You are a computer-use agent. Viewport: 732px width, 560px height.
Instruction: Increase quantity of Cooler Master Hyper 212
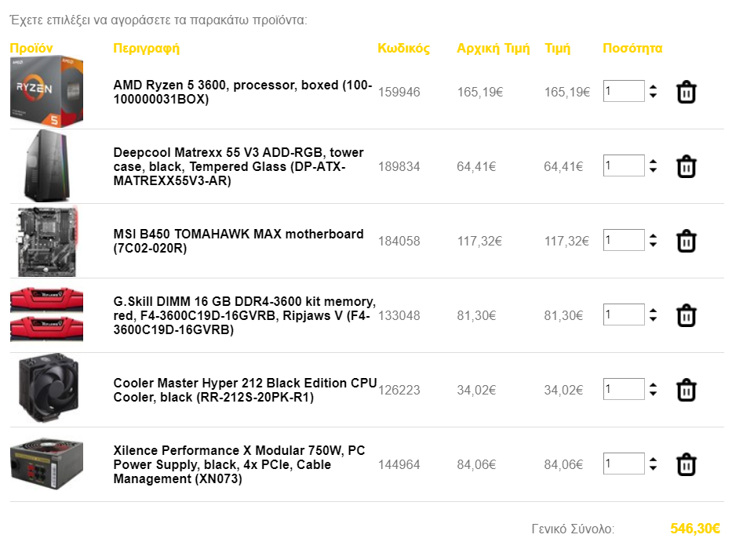pyautogui.click(x=653, y=385)
